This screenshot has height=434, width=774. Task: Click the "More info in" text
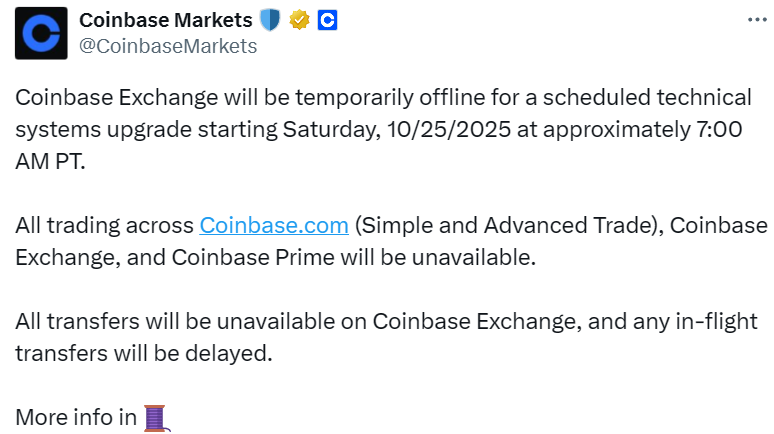click(x=76, y=418)
